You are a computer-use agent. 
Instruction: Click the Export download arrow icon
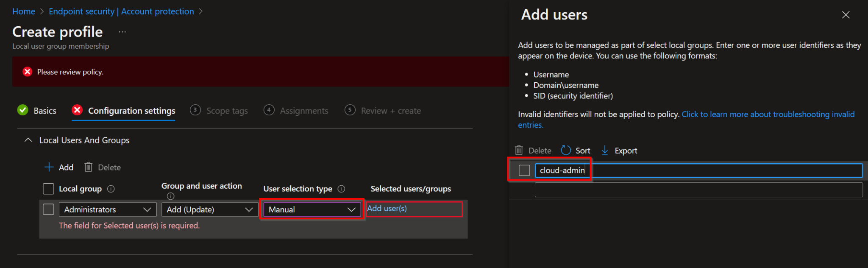point(605,151)
